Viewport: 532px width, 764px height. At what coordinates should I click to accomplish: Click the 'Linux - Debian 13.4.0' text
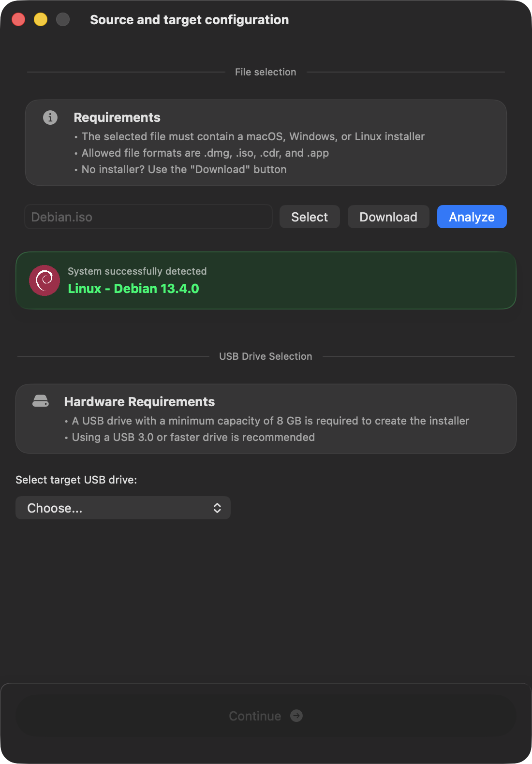pyautogui.click(x=133, y=289)
